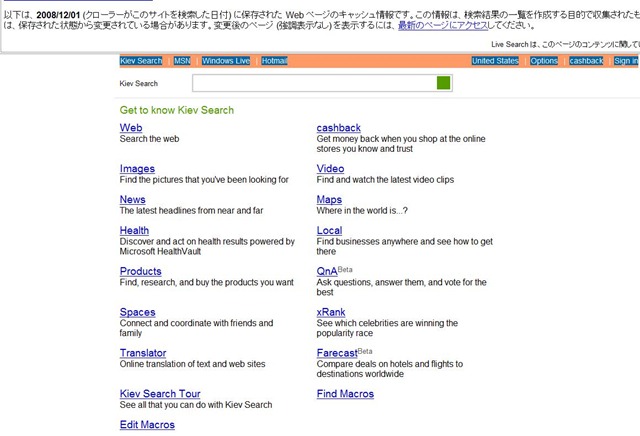640x436 pixels.
Task: Click 'Online translation of text and web sites'
Action: (x=192, y=364)
